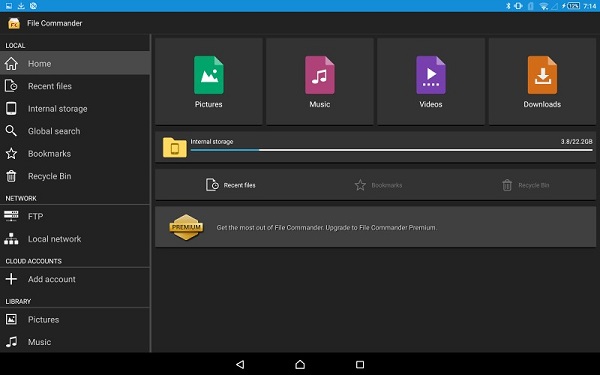Tap the Upgrade to File Commander Premium banner
This screenshot has width=600, height=375.
coord(375,227)
